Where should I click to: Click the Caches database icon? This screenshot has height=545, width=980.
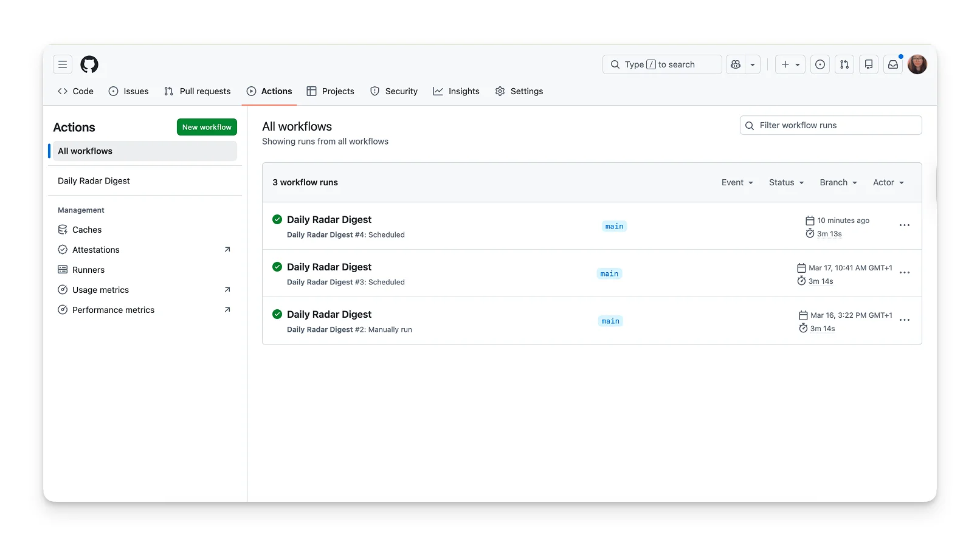63,230
